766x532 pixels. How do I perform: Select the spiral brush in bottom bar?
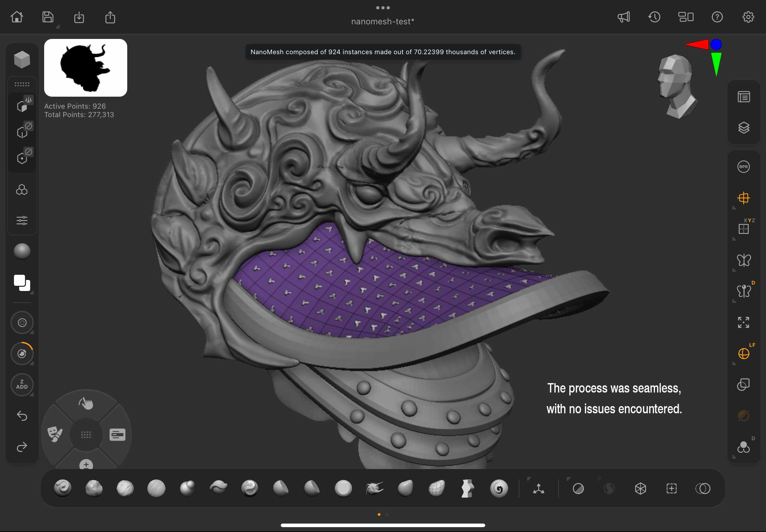(499, 489)
